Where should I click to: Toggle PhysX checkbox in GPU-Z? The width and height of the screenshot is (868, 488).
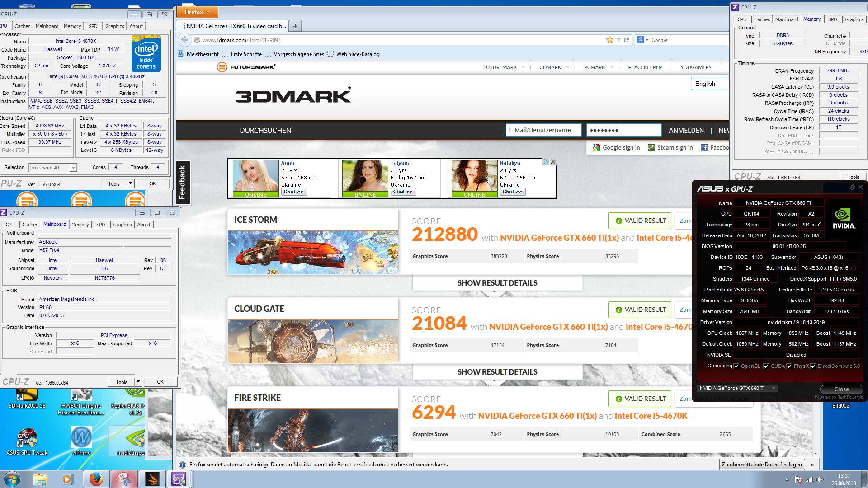[789, 366]
